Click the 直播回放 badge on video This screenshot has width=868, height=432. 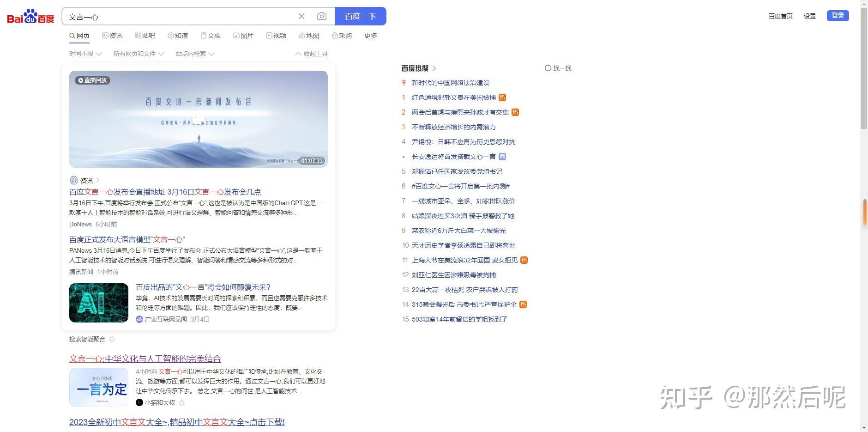[92, 80]
